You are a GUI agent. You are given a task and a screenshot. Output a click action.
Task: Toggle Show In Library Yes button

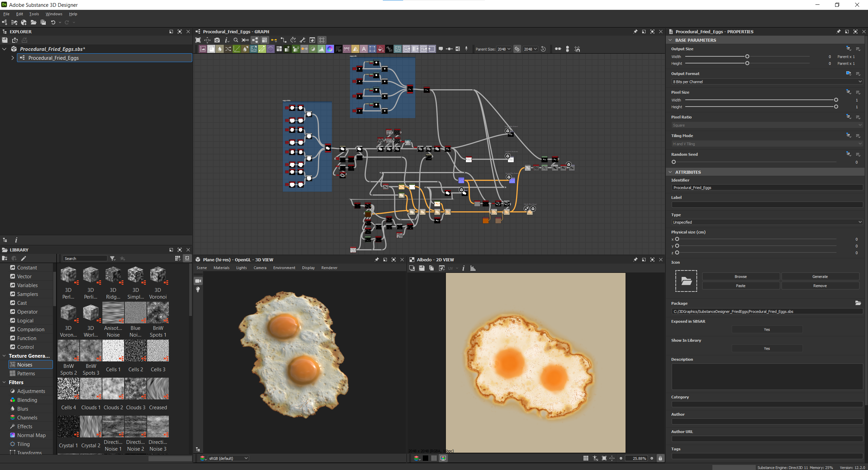click(767, 349)
